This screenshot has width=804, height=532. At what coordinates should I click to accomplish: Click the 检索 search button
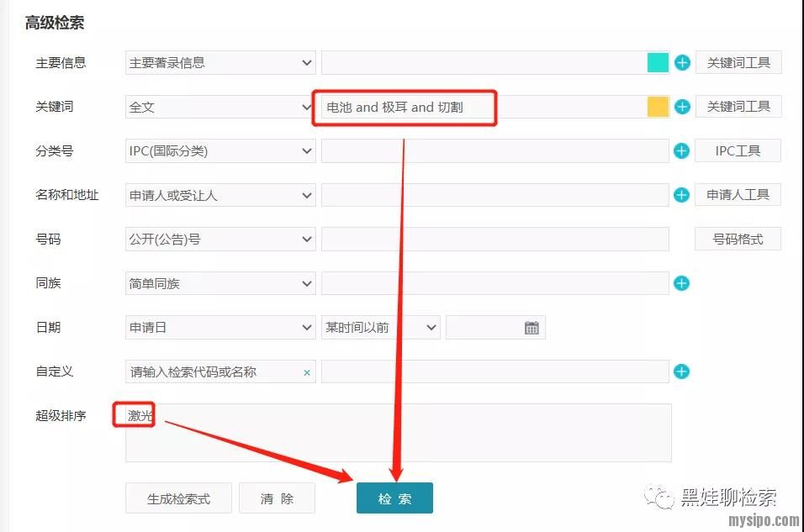pyautogui.click(x=394, y=498)
